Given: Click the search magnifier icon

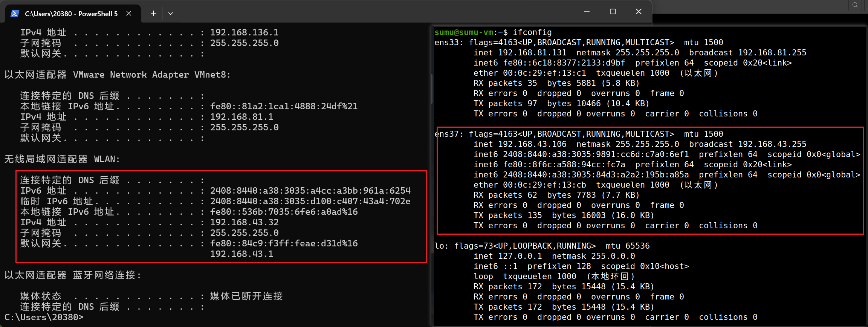Looking at the screenshot, I should coord(855,5).
